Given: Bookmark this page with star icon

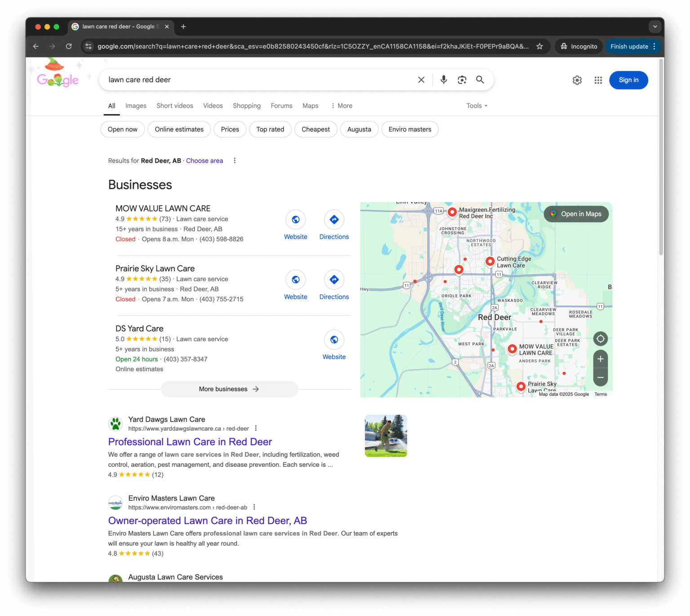Looking at the screenshot, I should coord(540,46).
